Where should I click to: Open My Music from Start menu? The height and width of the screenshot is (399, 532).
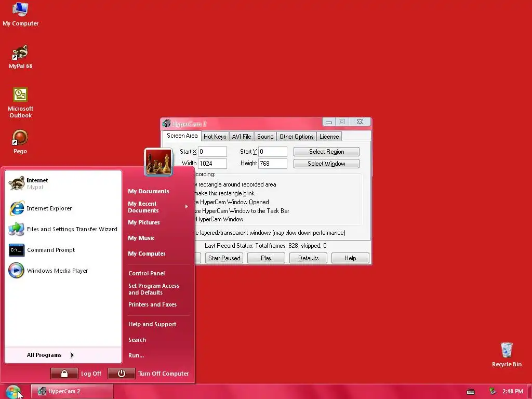point(141,238)
